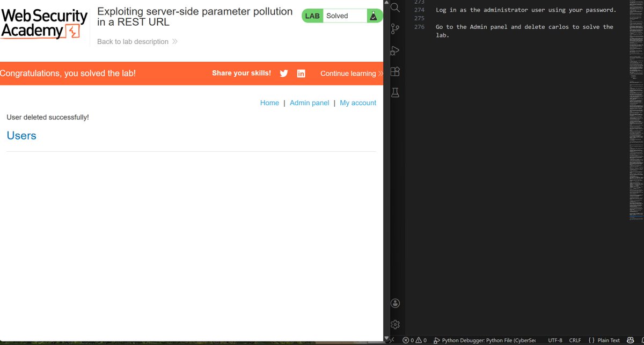The width and height of the screenshot is (644, 345).
Task: Share your lab result on Twitter
Action: (284, 73)
